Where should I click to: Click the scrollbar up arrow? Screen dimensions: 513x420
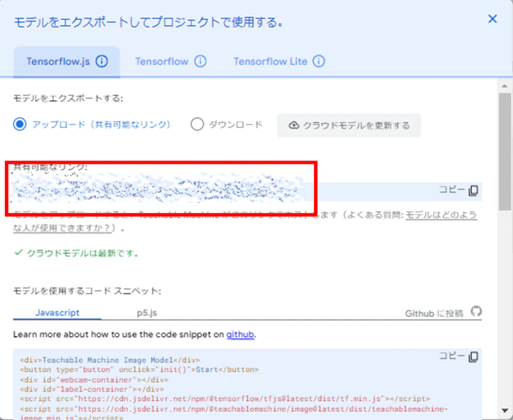click(x=505, y=86)
